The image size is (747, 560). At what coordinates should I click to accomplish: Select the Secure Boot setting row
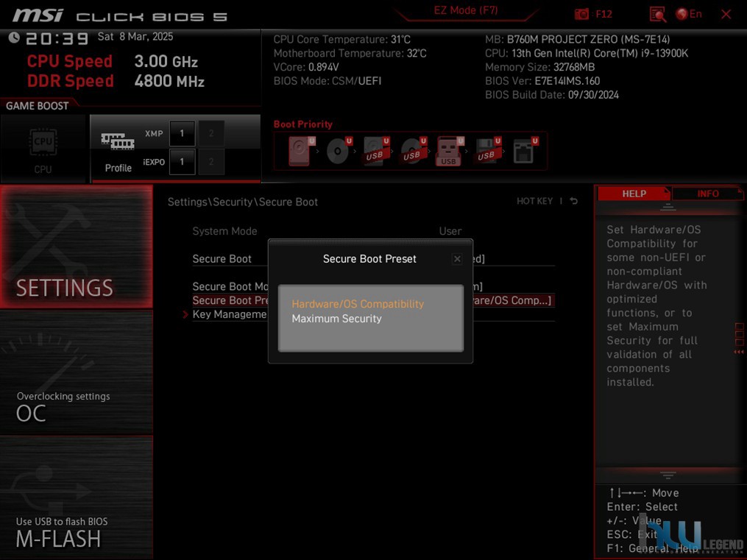[374, 259]
